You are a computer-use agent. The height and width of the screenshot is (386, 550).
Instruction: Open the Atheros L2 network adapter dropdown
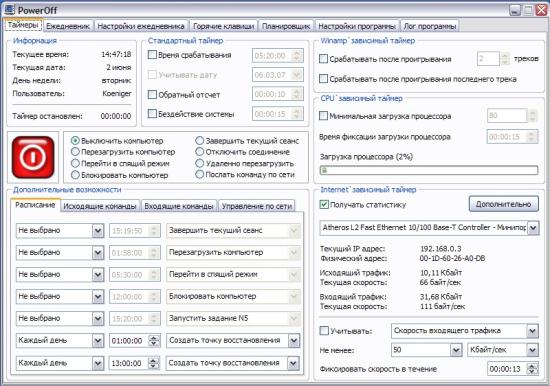point(533,228)
